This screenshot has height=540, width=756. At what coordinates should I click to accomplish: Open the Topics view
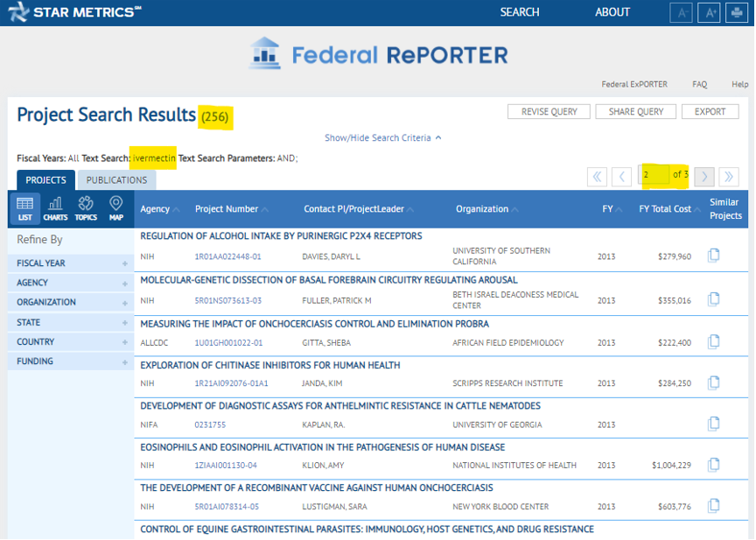pyautogui.click(x=86, y=209)
